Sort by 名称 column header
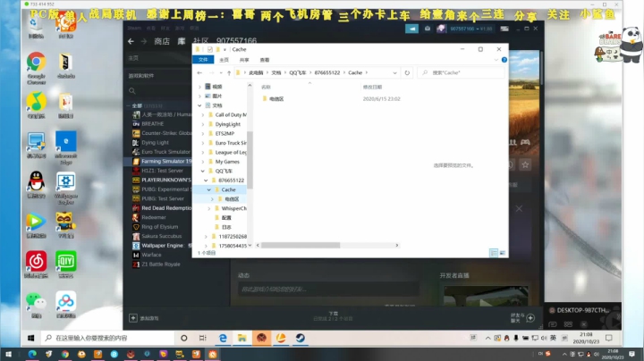Viewport: 644px width, 361px height. [x=267, y=87]
